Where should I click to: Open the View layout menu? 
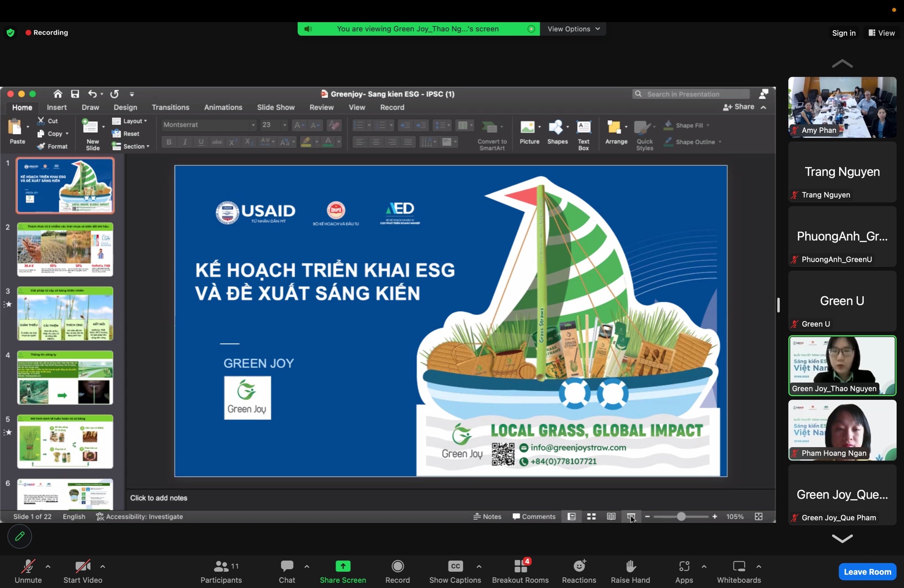click(x=882, y=33)
